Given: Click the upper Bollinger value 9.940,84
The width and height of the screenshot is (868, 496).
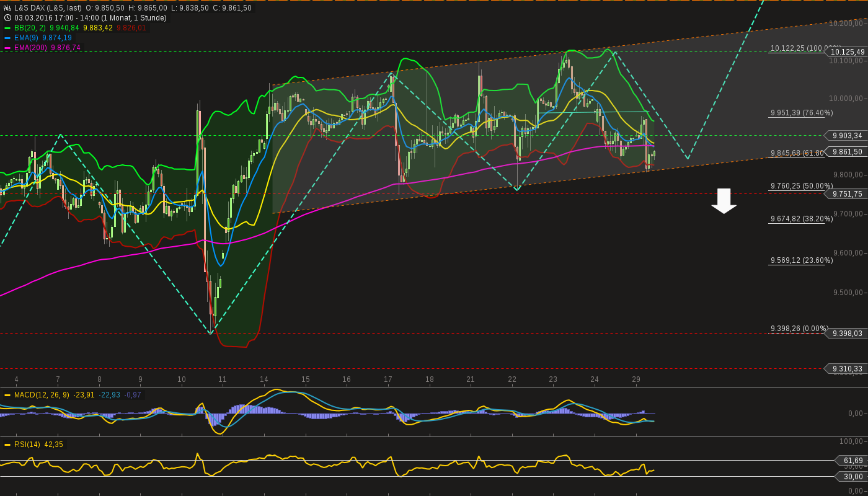Looking at the screenshot, I should pyautogui.click(x=64, y=28).
